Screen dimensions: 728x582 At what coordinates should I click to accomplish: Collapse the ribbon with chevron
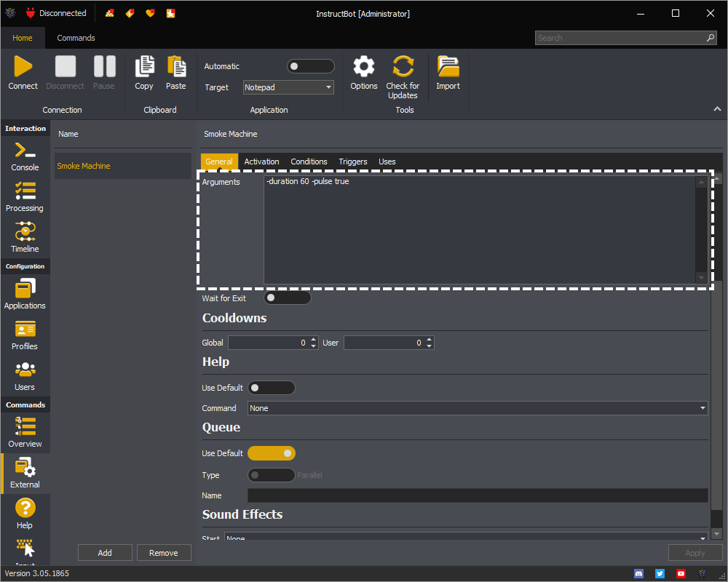point(717,108)
